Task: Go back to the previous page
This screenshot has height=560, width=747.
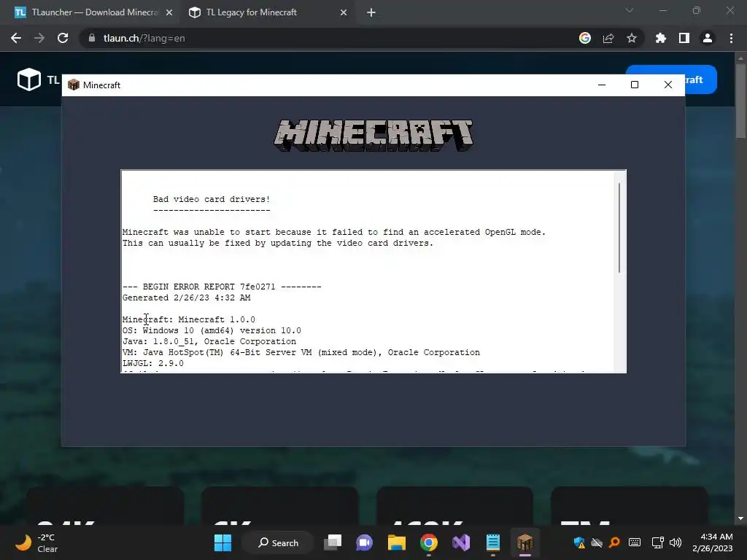Action: click(16, 38)
